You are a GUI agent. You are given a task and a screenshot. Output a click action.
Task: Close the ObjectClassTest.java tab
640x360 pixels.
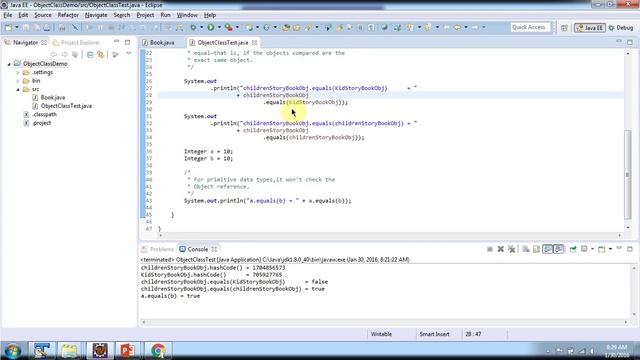pos(254,42)
